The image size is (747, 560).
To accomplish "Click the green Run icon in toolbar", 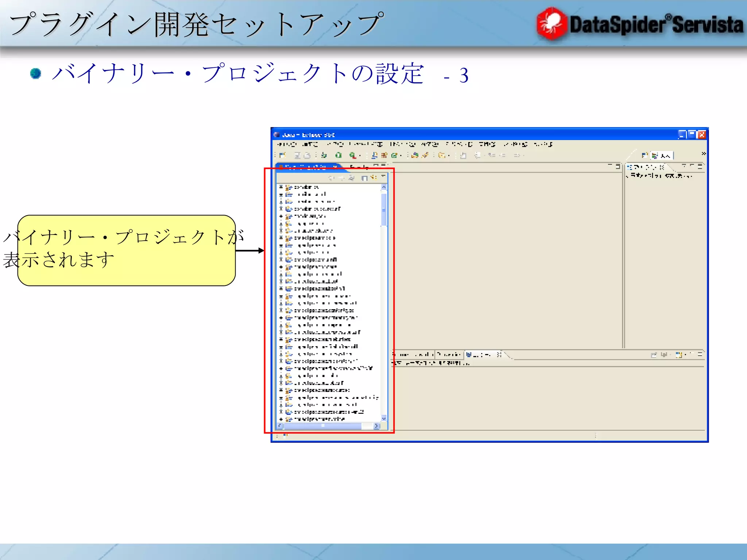I will 338,155.
